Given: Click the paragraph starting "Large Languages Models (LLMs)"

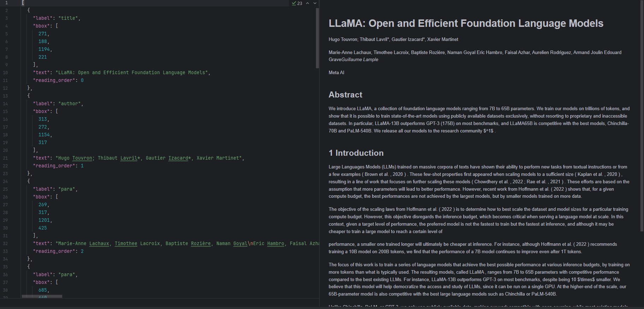Looking at the screenshot, I should pos(479,182).
